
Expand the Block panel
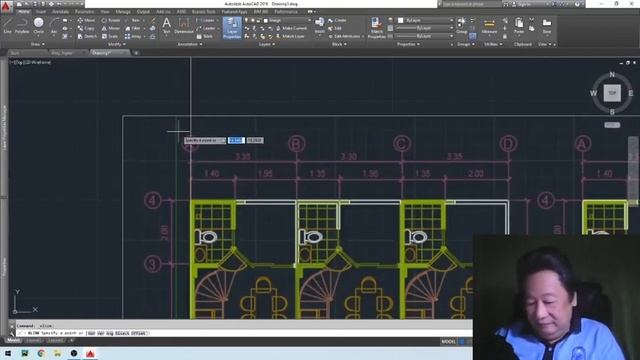pos(339,44)
